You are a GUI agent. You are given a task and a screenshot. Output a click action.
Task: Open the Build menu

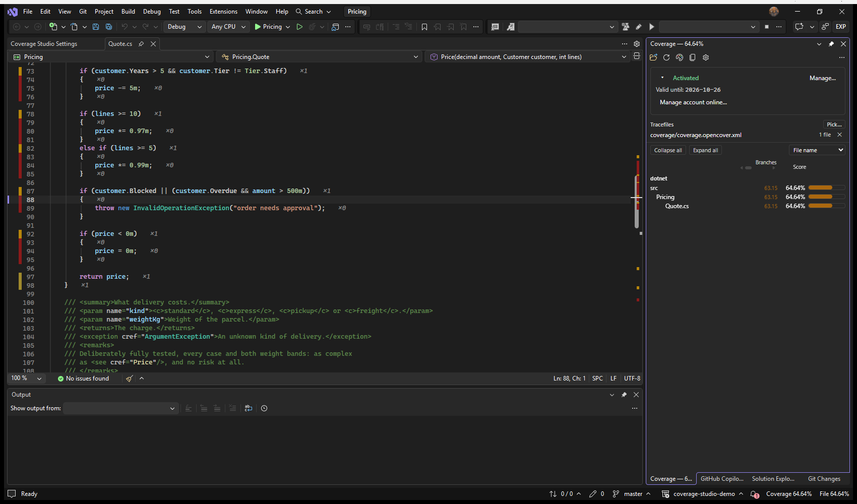128,12
